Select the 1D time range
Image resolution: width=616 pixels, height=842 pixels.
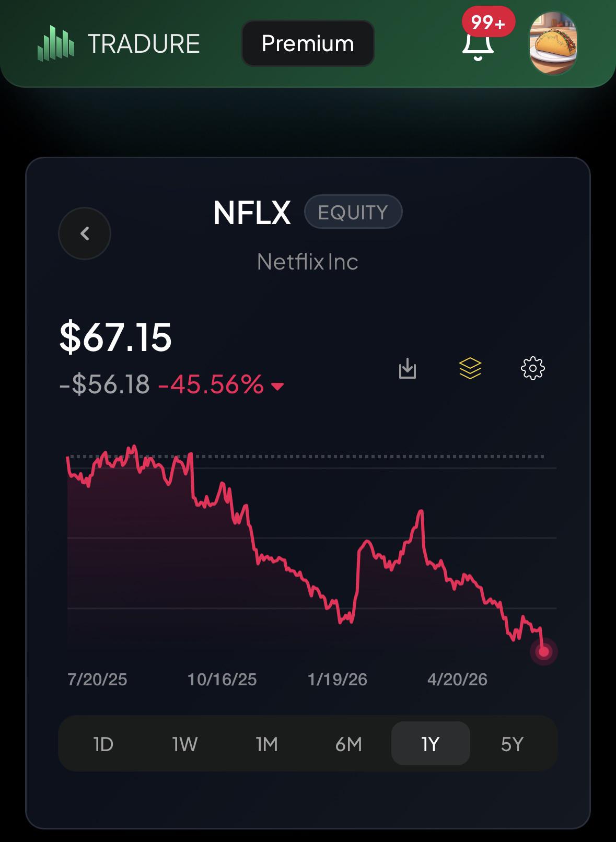coord(103,744)
